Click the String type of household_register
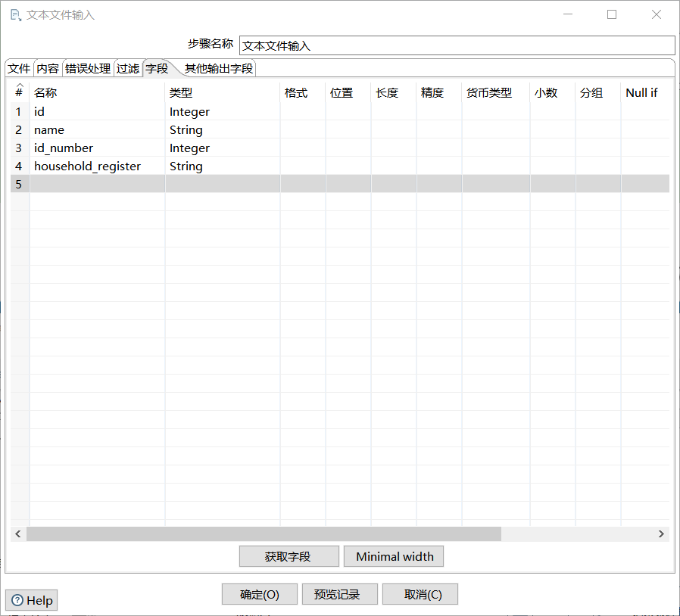 coord(223,166)
